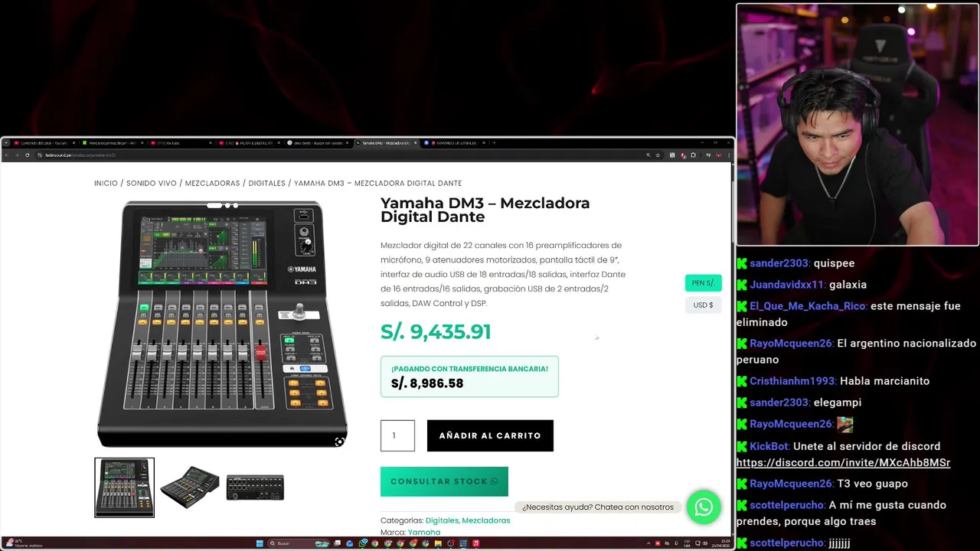Click the product quantity input field

click(x=397, y=435)
